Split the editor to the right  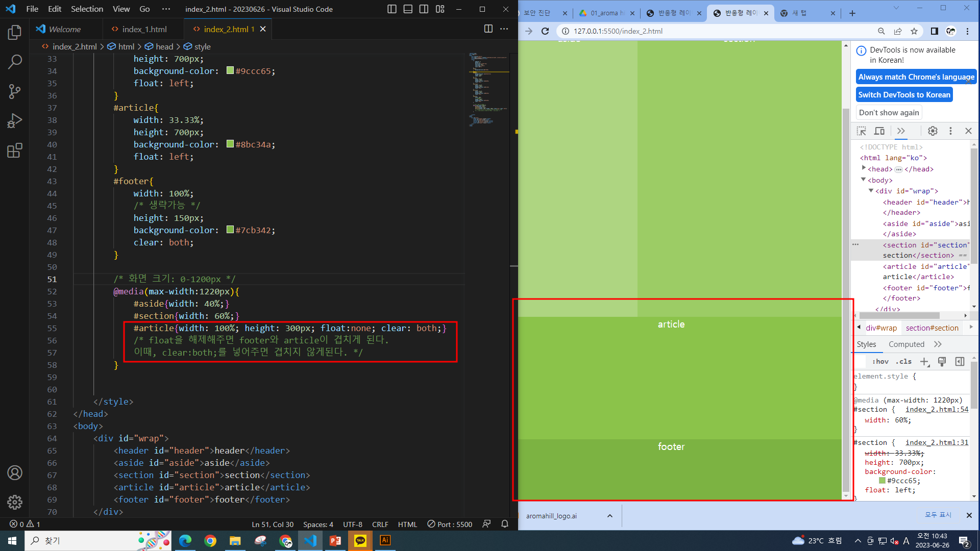pos(488,29)
